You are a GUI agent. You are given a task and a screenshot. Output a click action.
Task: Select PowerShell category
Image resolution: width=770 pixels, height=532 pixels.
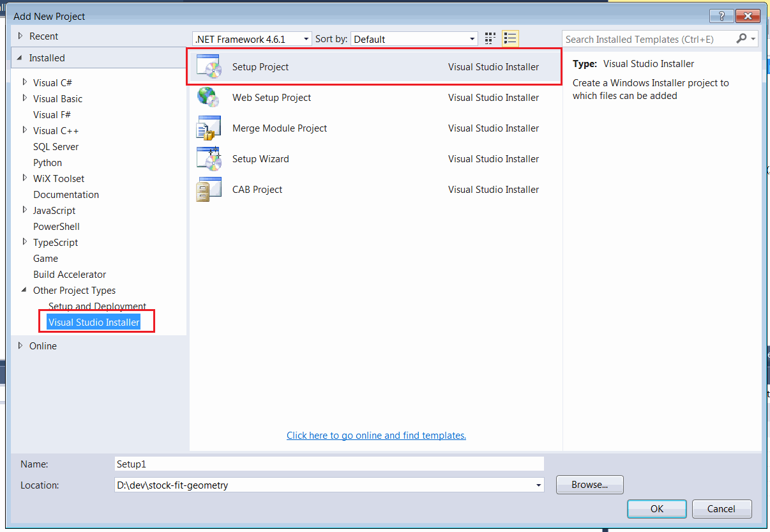[x=56, y=226]
